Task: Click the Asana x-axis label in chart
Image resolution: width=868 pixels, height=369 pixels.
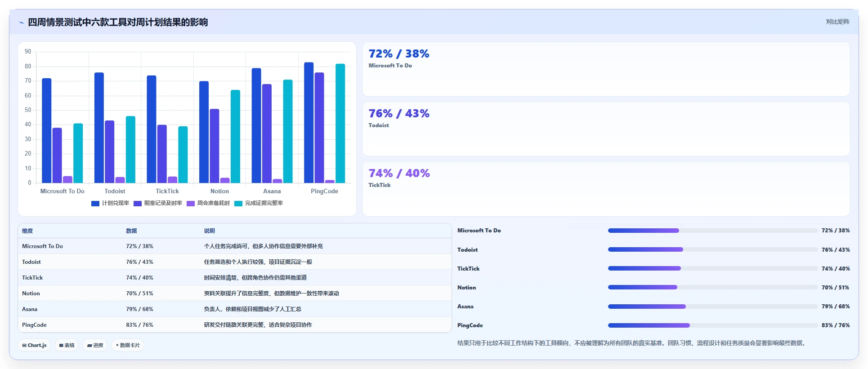Action: click(x=272, y=191)
